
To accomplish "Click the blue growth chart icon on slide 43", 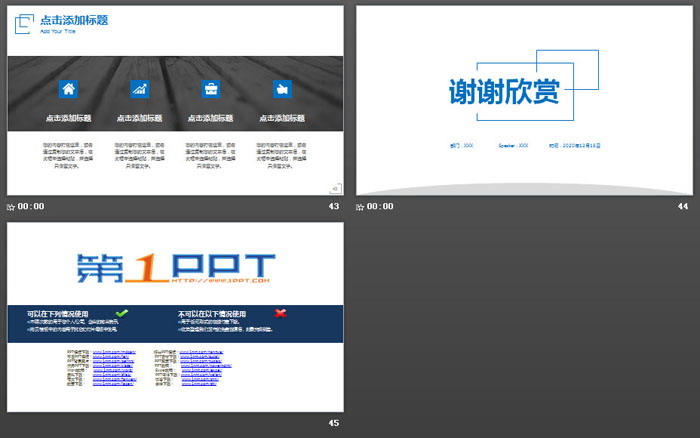I will [x=140, y=89].
